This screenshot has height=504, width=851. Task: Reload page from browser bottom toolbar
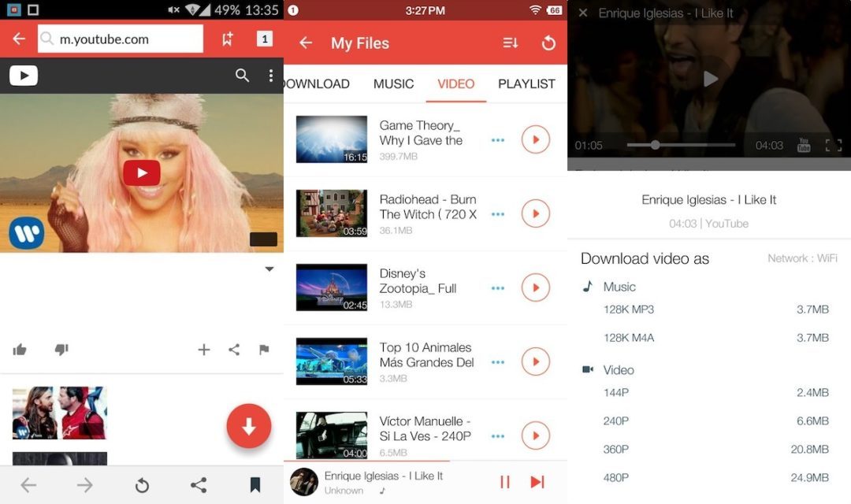(142, 485)
